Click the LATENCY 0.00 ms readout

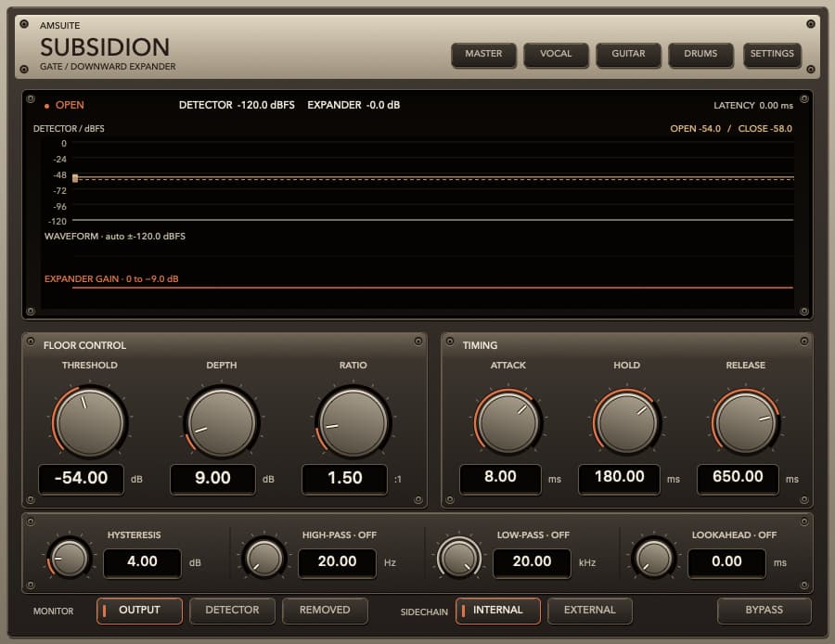tap(753, 106)
